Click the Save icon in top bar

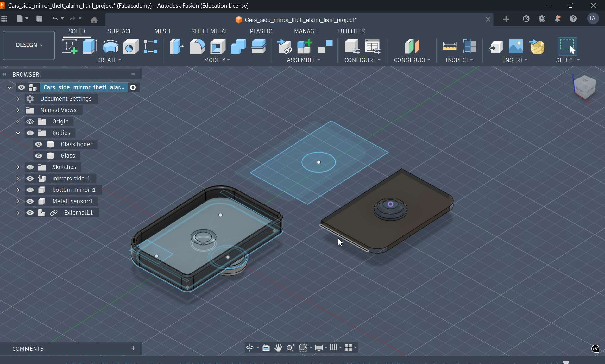pos(39,19)
